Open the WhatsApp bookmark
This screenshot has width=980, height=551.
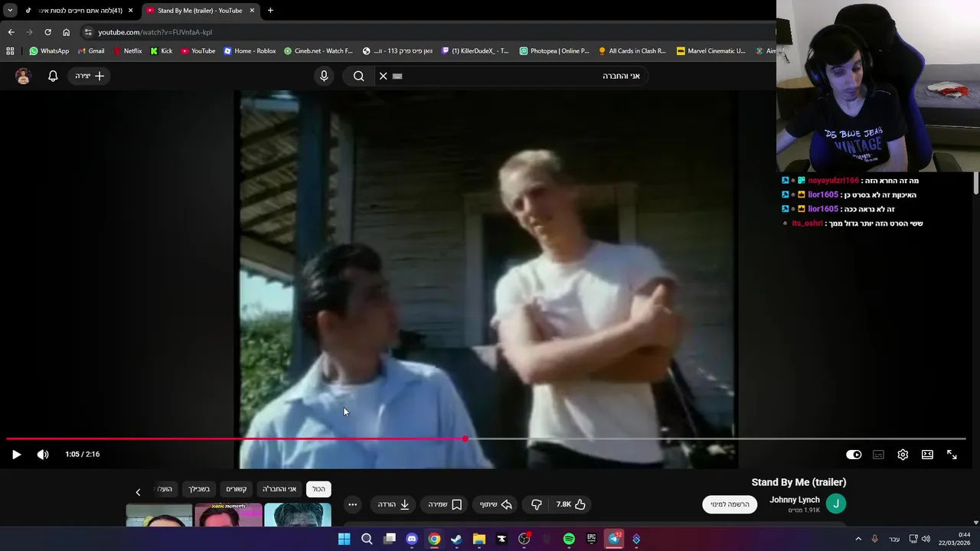pyautogui.click(x=49, y=51)
